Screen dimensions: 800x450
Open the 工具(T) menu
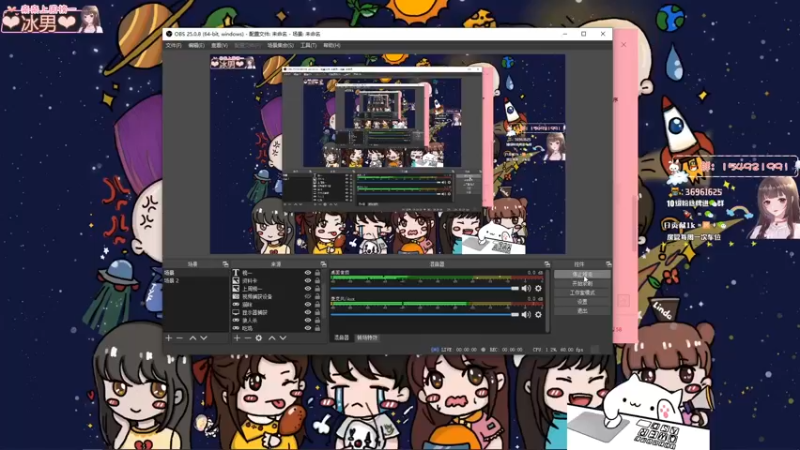[308, 45]
